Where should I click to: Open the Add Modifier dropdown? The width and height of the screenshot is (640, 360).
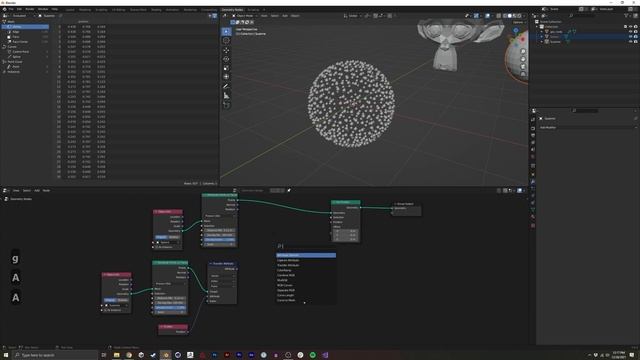[x=587, y=127]
